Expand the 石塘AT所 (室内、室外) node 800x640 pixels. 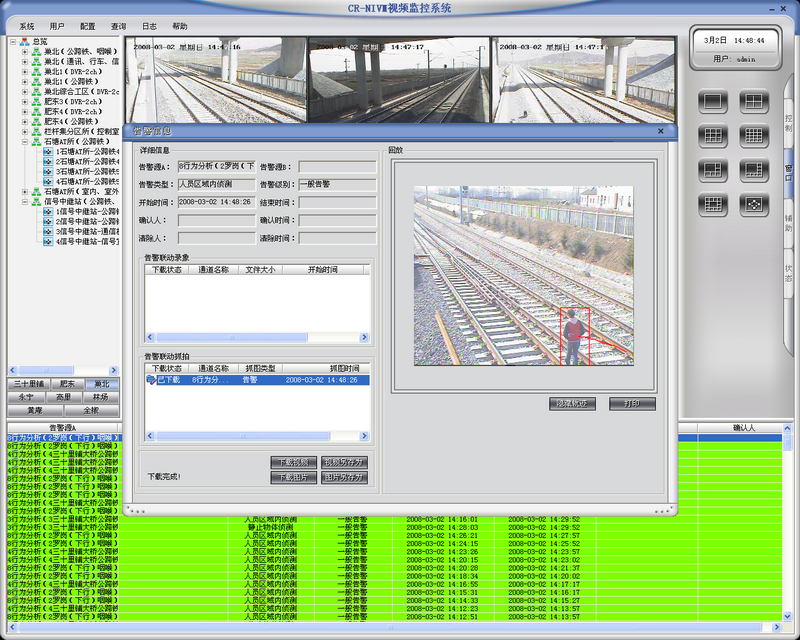click(x=25, y=191)
